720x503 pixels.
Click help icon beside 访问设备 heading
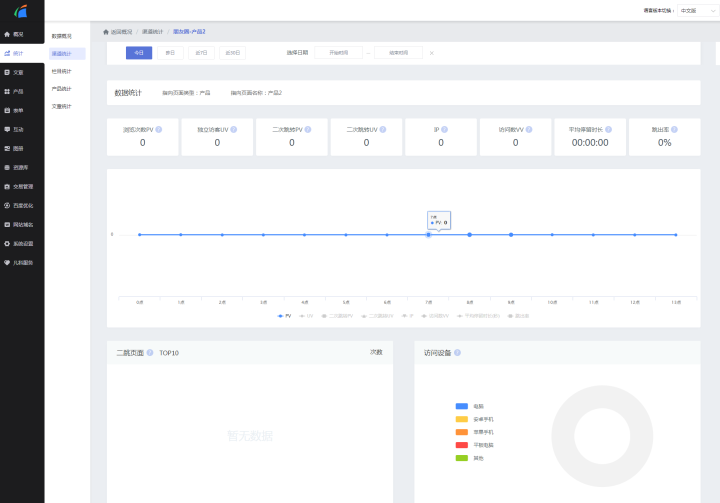[x=457, y=353]
